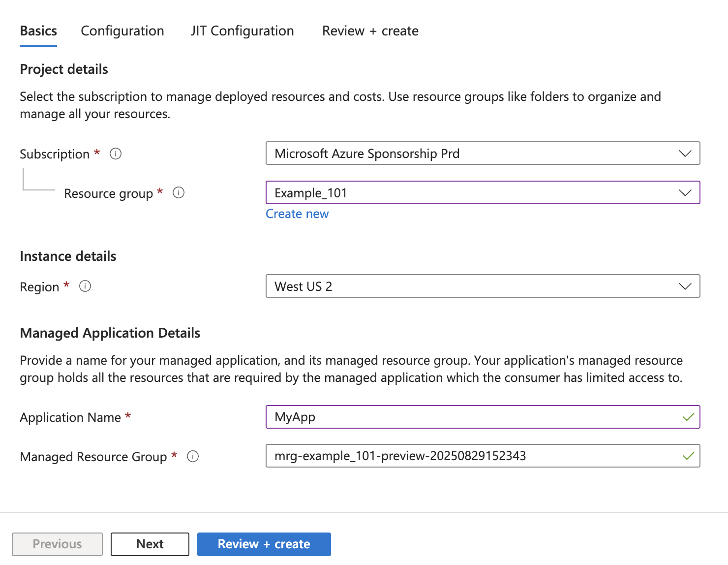
Task: Click the Previous button
Action: (57, 544)
